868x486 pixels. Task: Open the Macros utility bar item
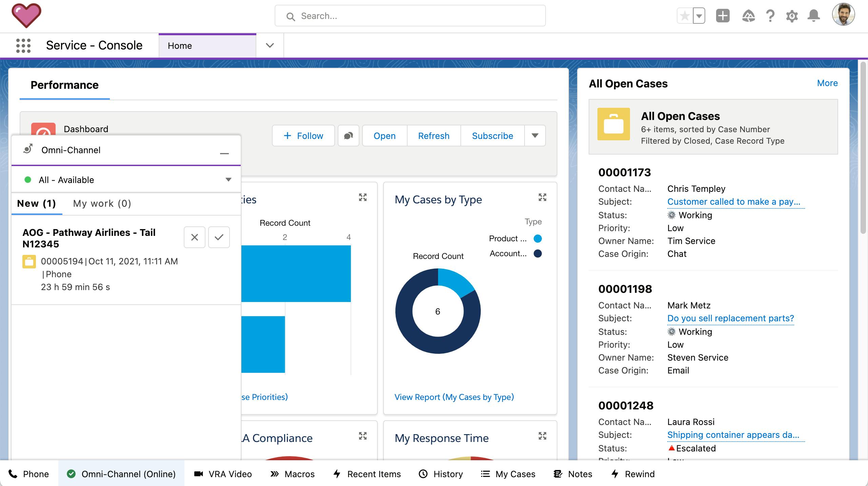pos(293,474)
